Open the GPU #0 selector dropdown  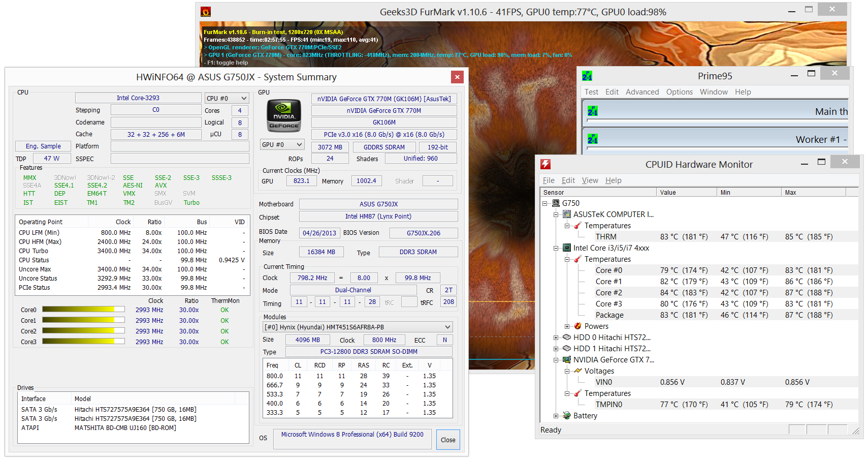click(282, 145)
